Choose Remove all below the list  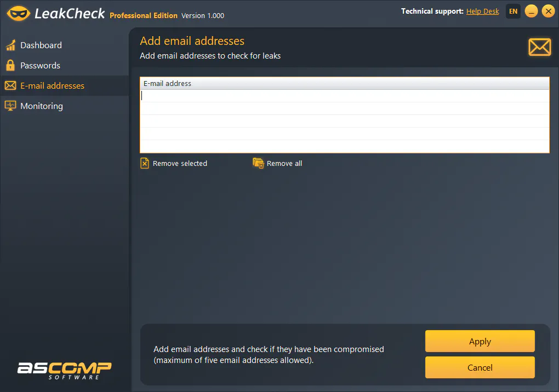pos(277,163)
